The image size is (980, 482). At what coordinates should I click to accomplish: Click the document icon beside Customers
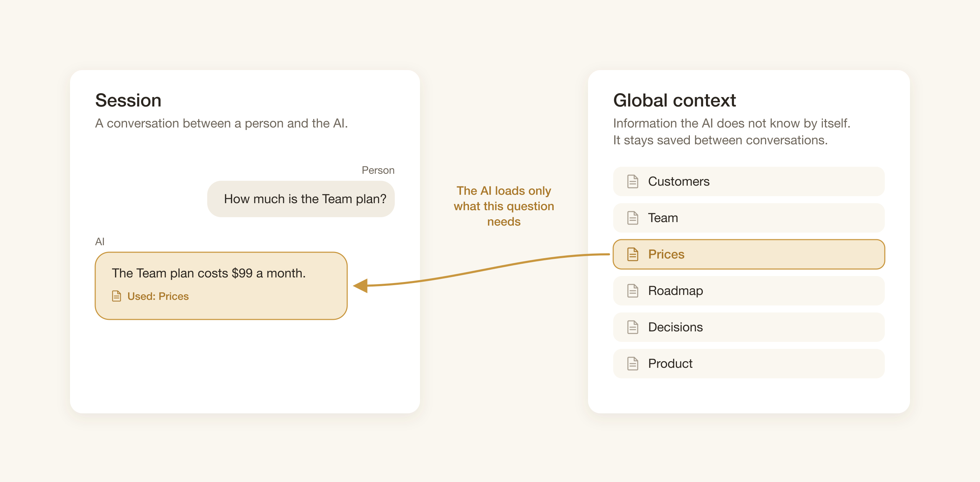[632, 181]
